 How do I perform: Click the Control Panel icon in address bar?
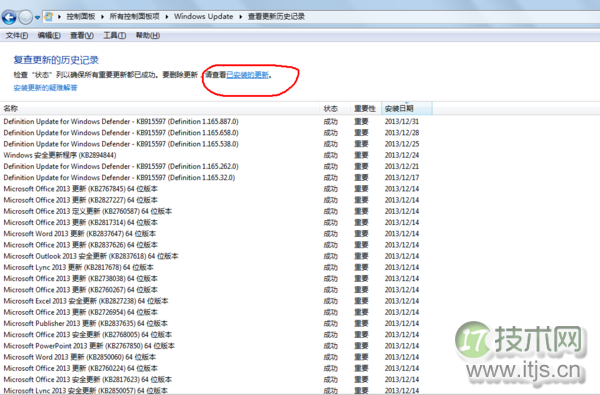[x=49, y=16]
